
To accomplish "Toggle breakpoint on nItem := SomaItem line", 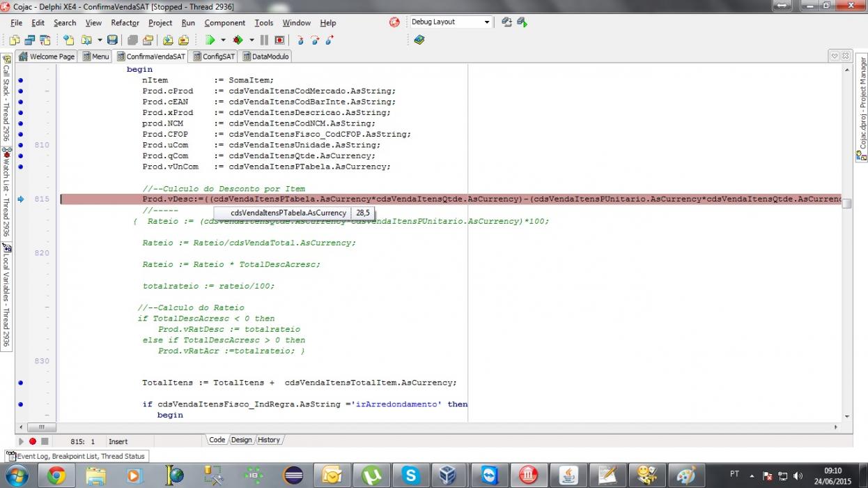I will (x=21, y=80).
